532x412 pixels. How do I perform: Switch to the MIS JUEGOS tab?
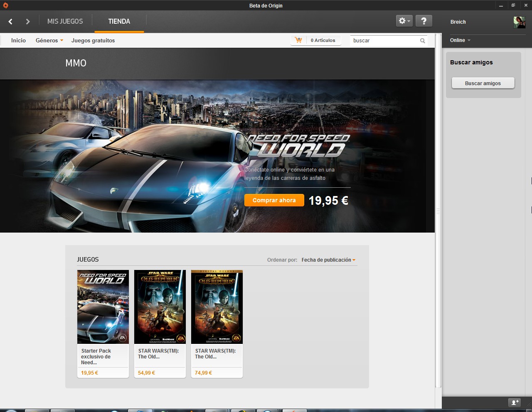point(65,21)
